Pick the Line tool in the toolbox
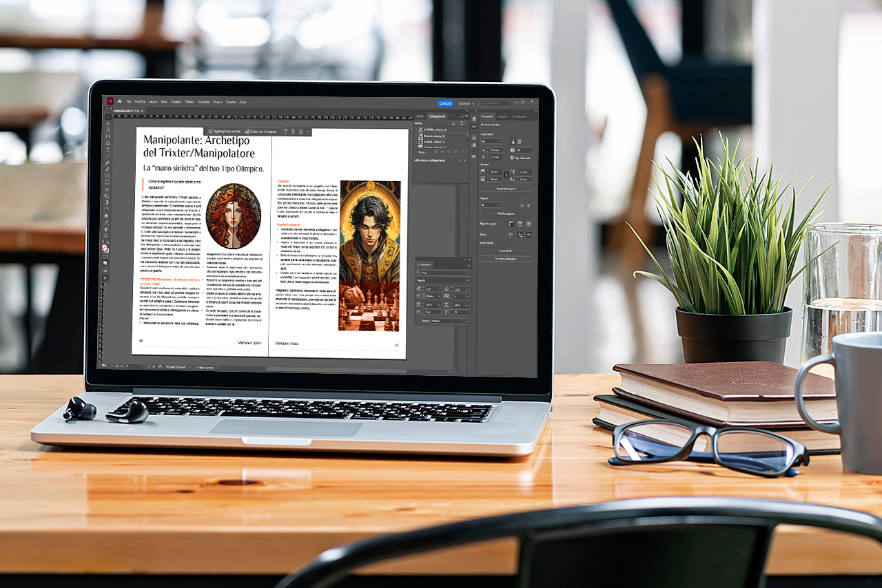Screen dimensions: 882x588 point(107,156)
